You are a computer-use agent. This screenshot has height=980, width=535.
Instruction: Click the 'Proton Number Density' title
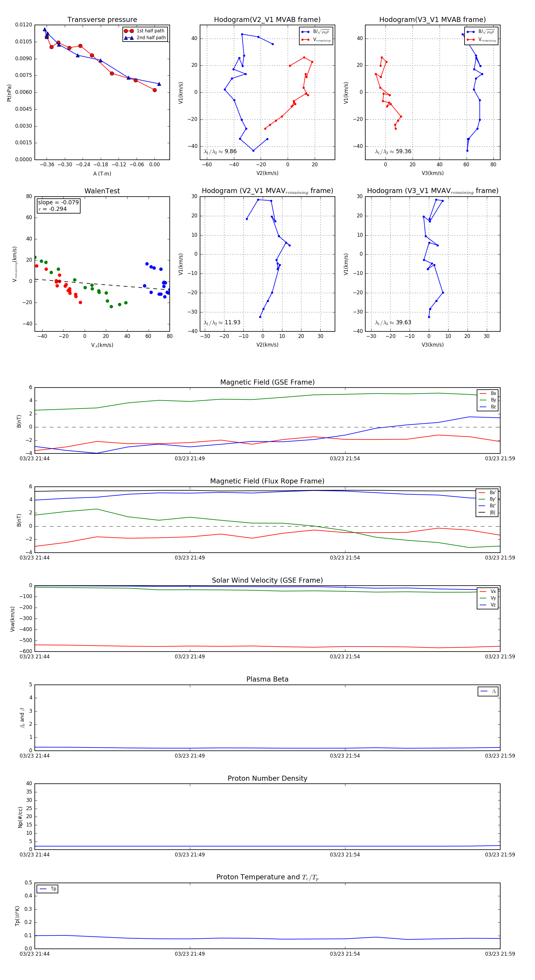[267, 778]
